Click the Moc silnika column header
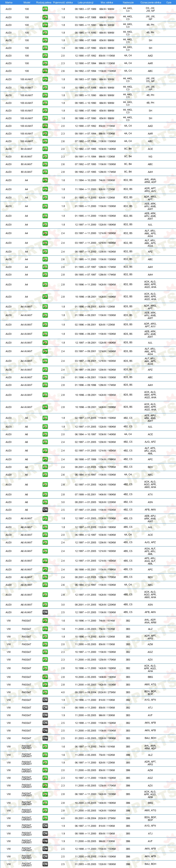Image resolution: width=176 pixels, height=868 pixels. tap(107, 2)
